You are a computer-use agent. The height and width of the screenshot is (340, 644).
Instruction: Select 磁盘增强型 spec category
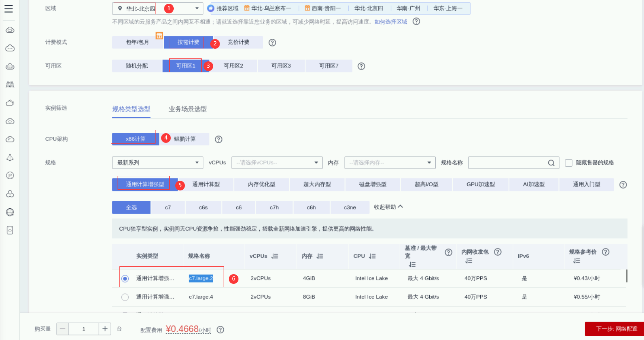(373, 185)
